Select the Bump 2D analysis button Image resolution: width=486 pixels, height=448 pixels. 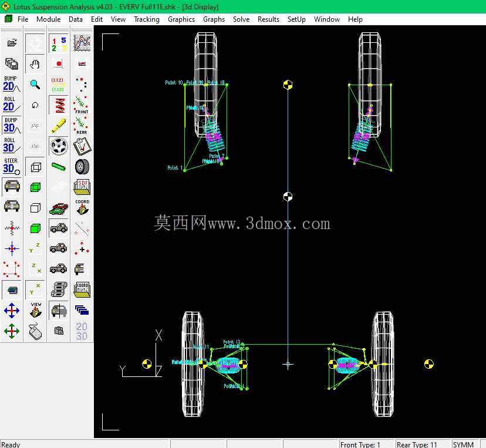12,84
